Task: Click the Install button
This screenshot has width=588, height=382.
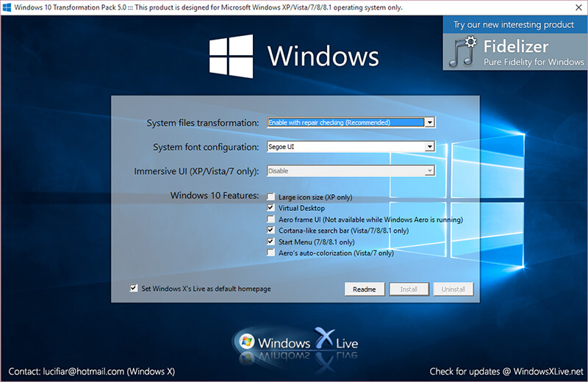Action: [x=409, y=289]
